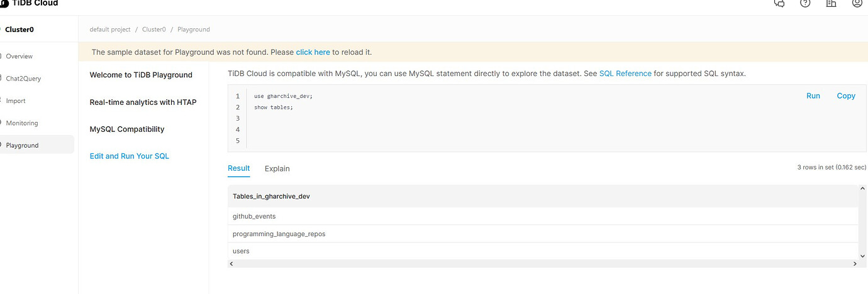Switch to the Result tab
Image resolution: width=868 pixels, height=294 pixels.
pyautogui.click(x=239, y=168)
